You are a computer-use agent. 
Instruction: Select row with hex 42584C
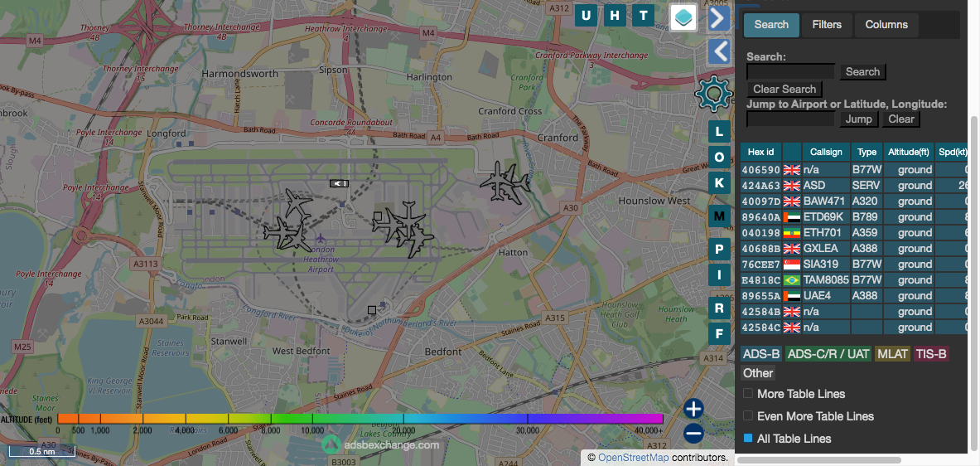854,328
